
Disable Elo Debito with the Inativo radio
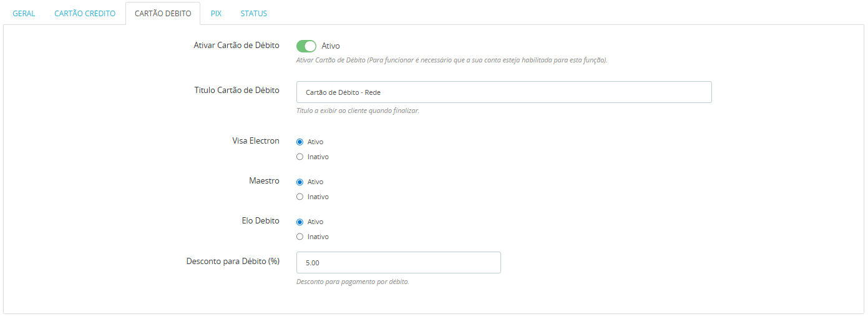coord(300,237)
